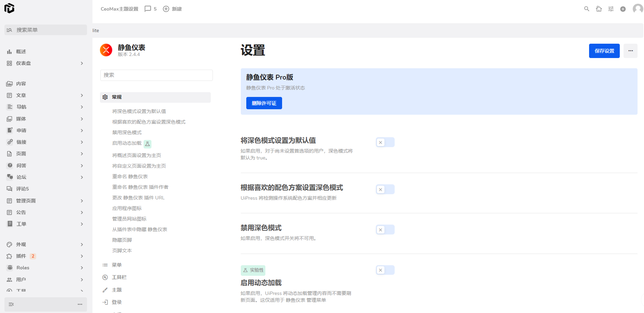The width and height of the screenshot is (644, 313).
Task: Click the collapse menu icon at sidebar bottom
Action: 11,304
